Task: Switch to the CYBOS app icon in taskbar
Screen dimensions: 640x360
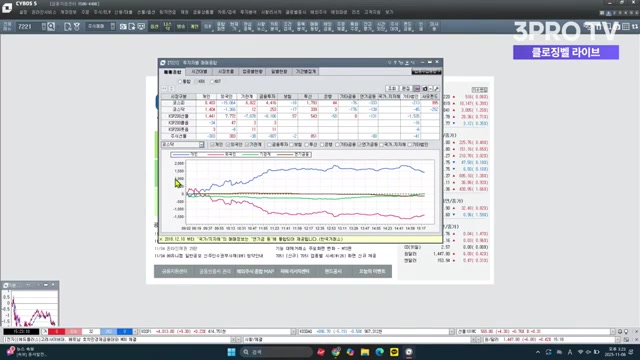Action: tap(409, 352)
